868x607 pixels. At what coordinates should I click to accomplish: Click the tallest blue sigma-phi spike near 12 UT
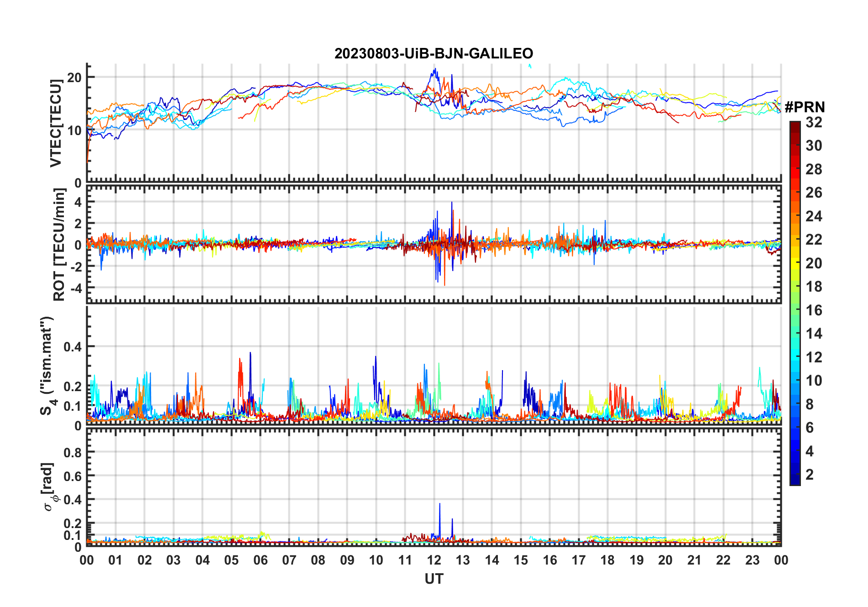click(439, 507)
